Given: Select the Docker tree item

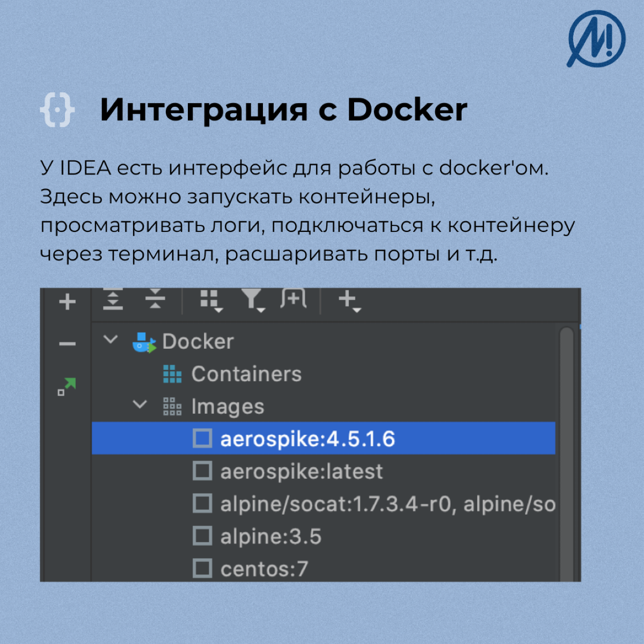Looking at the screenshot, I should [x=198, y=342].
